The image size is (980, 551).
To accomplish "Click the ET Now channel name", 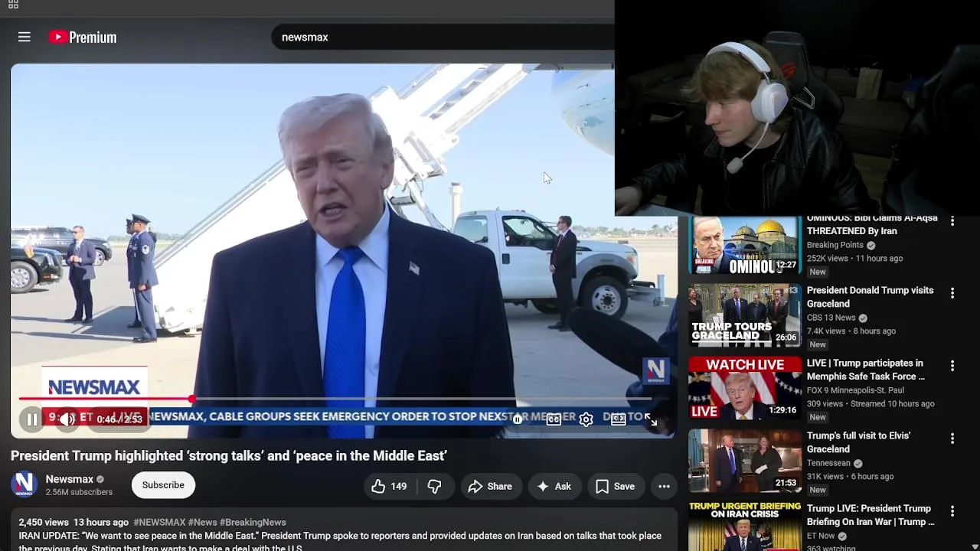I will click(x=821, y=536).
